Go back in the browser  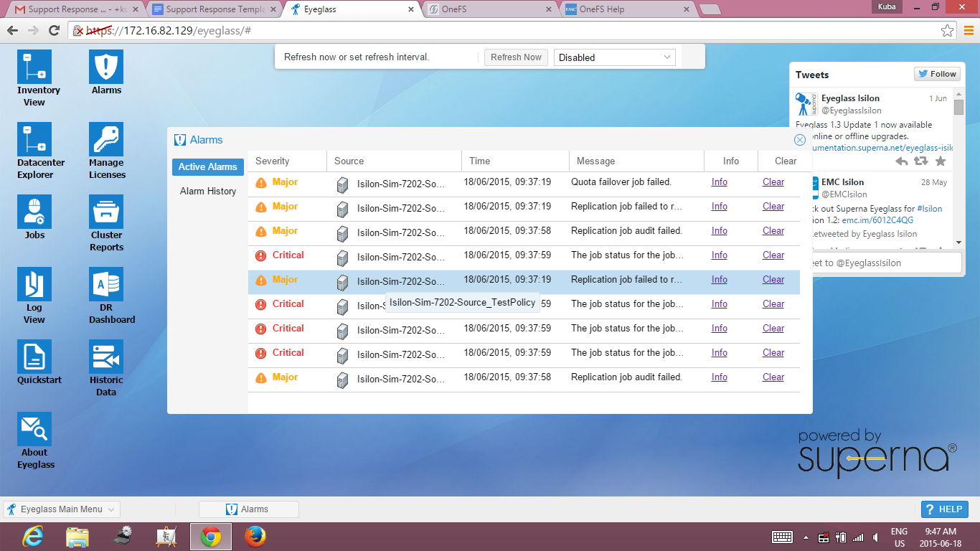[12, 31]
